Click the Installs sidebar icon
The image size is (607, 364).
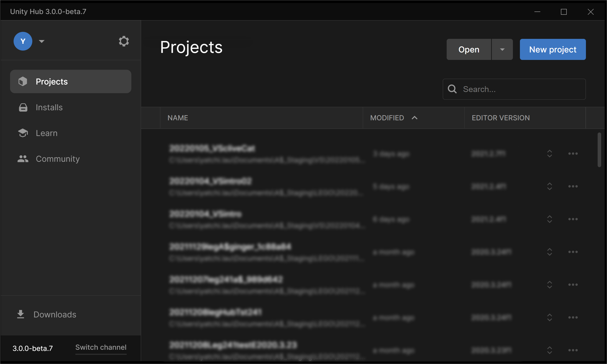click(23, 107)
